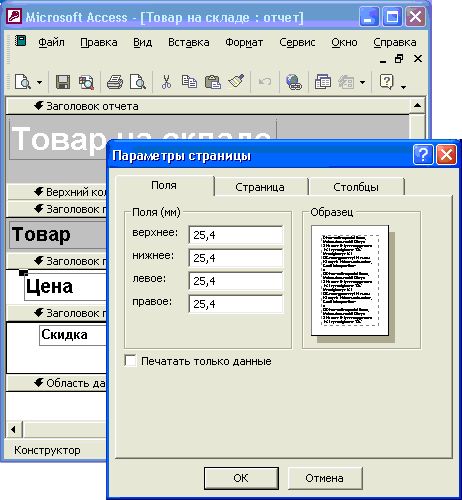
Task: Switch to the Столбцы tab
Action: (x=356, y=187)
